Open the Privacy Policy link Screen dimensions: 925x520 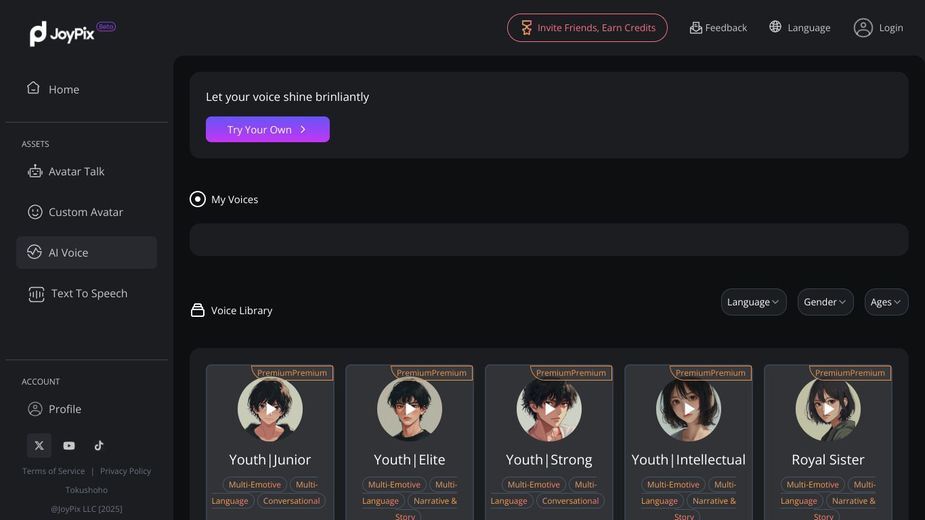coord(126,471)
